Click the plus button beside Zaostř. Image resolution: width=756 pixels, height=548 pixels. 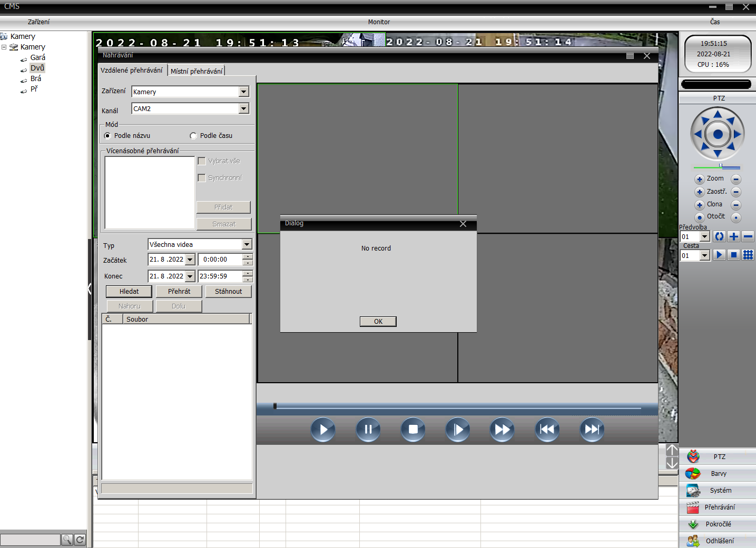(700, 192)
